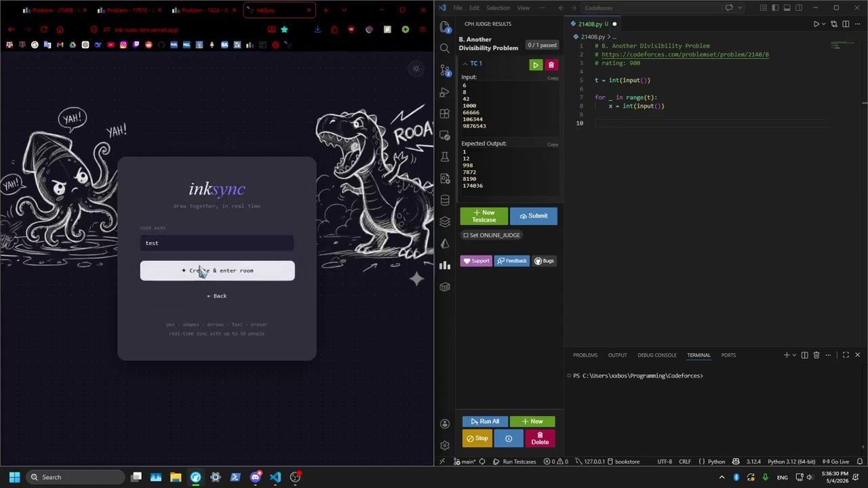This screenshot has height=488, width=868.
Task: Delete test case TC 1 with red trash icon
Action: tap(551, 65)
